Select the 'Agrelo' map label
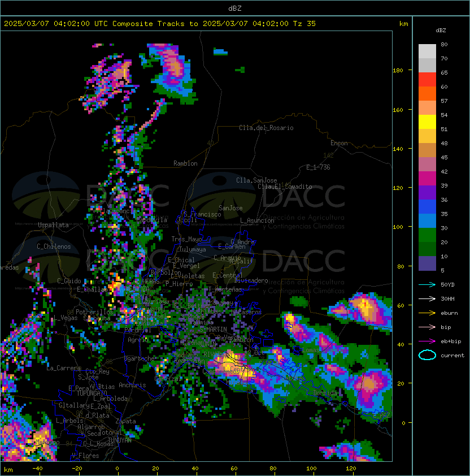This screenshot has width=470, height=476. [x=138, y=340]
